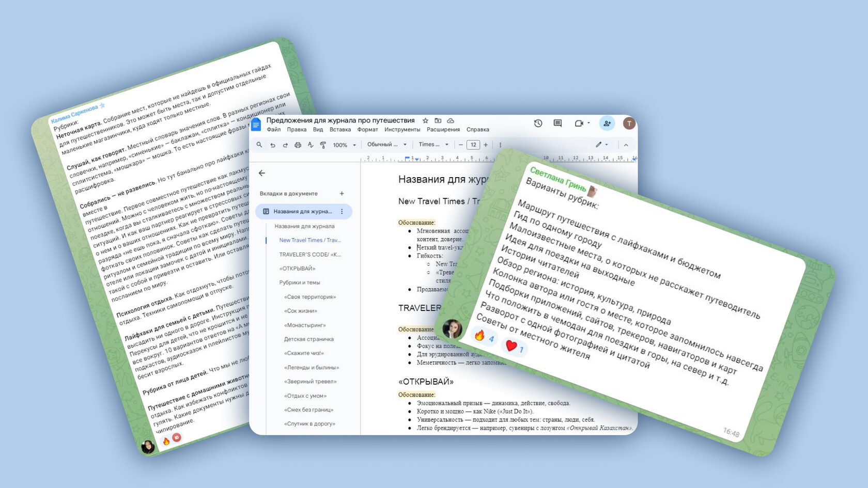Open the Формат menu
Screen dimensions: 868x488
click(368, 130)
